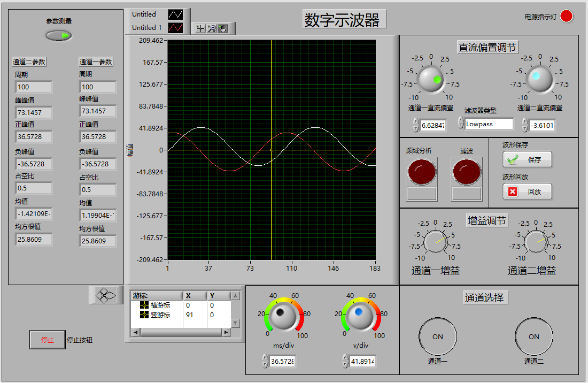Click the v/div numeric field 41.8914
Viewport: 588px width, 383px height.
[x=362, y=361]
